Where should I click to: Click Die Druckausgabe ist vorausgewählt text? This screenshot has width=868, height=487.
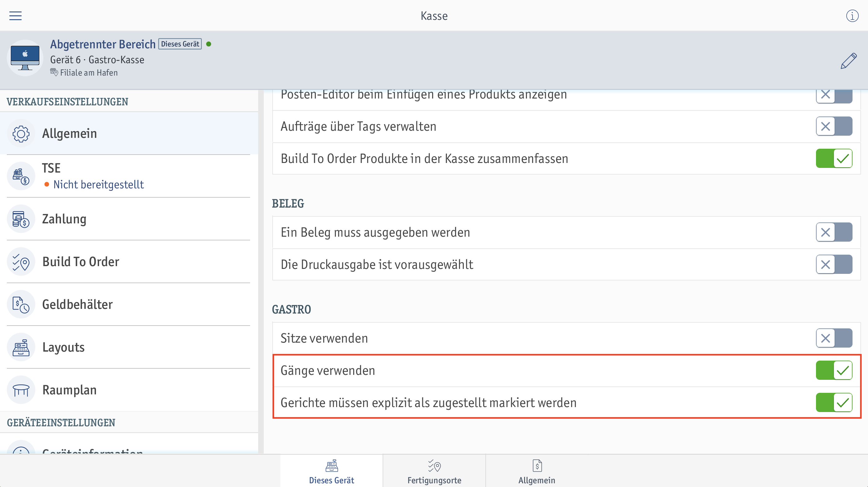tap(377, 264)
